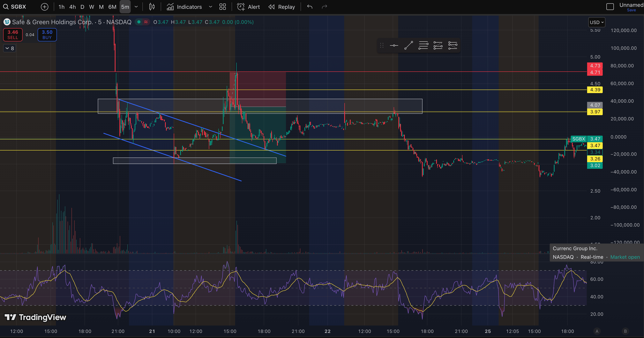The height and width of the screenshot is (338, 644).
Task: Open the USD currency dropdown
Action: point(596,22)
